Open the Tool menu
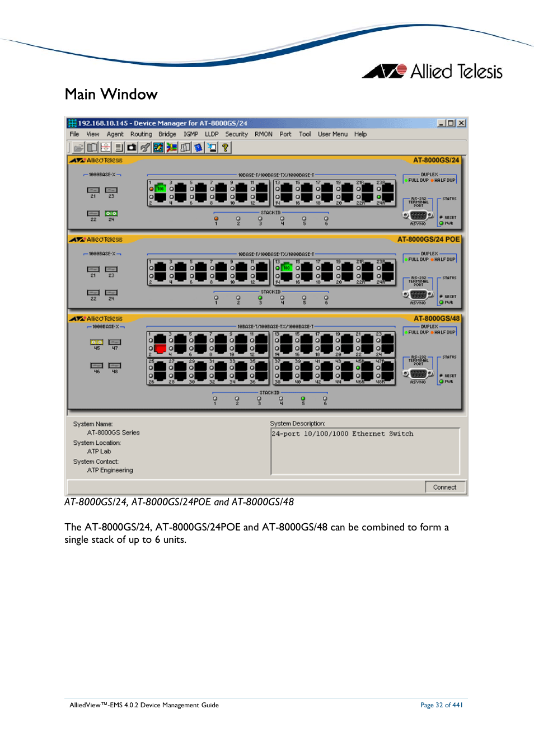 (x=305, y=134)
